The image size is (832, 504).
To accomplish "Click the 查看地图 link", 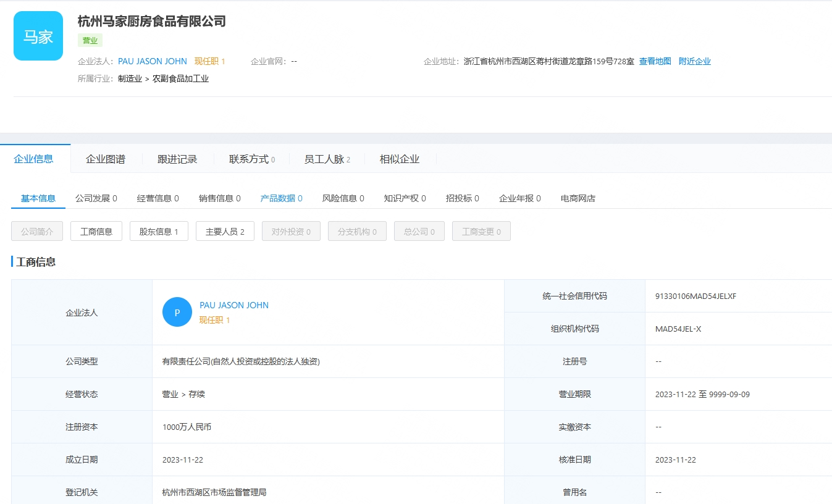I will [655, 61].
